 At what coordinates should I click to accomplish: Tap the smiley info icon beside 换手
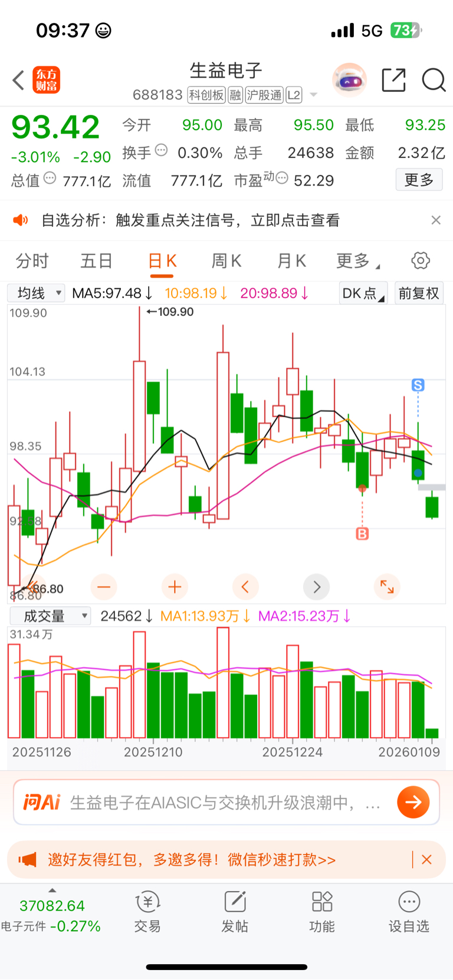pos(161,150)
